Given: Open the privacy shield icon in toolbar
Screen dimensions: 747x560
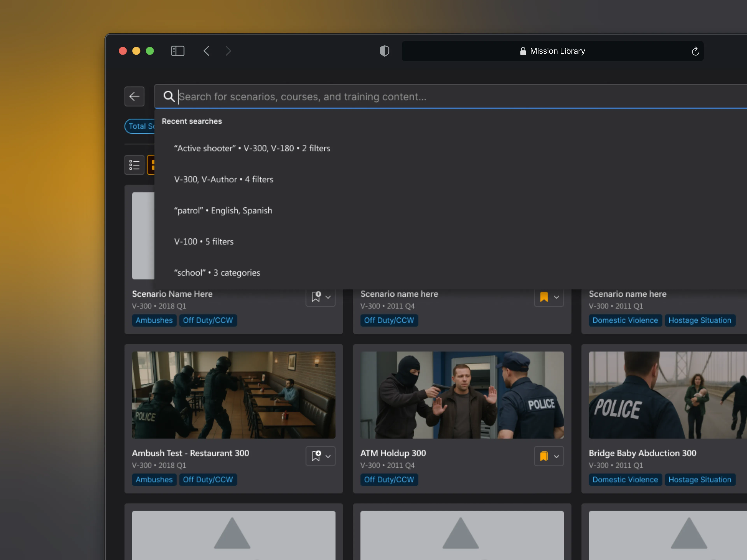Looking at the screenshot, I should point(384,51).
